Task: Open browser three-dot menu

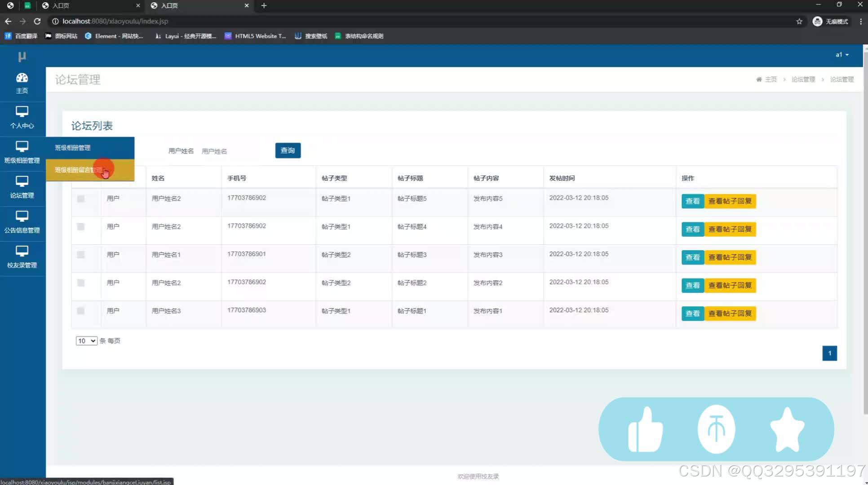Action: tap(860, 21)
